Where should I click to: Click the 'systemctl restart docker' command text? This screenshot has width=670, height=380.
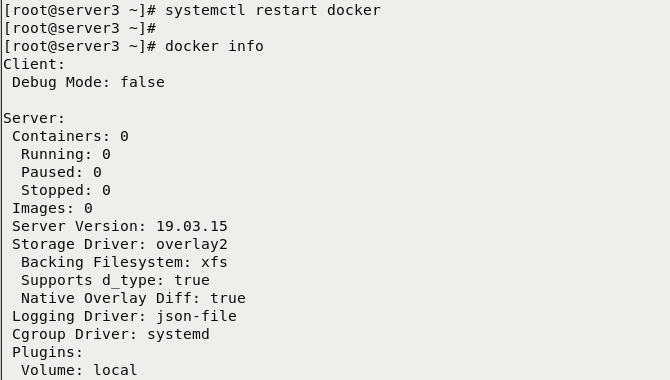pos(273,10)
